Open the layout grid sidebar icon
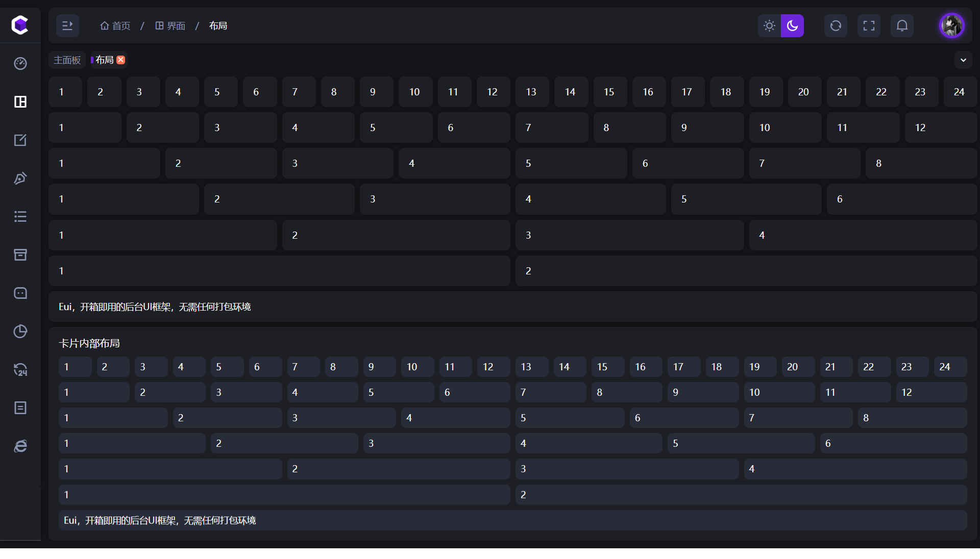This screenshot has height=559, width=980. 20,101
